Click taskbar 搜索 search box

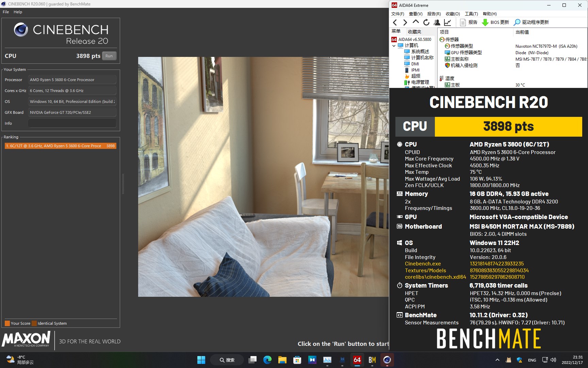tap(227, 360)
